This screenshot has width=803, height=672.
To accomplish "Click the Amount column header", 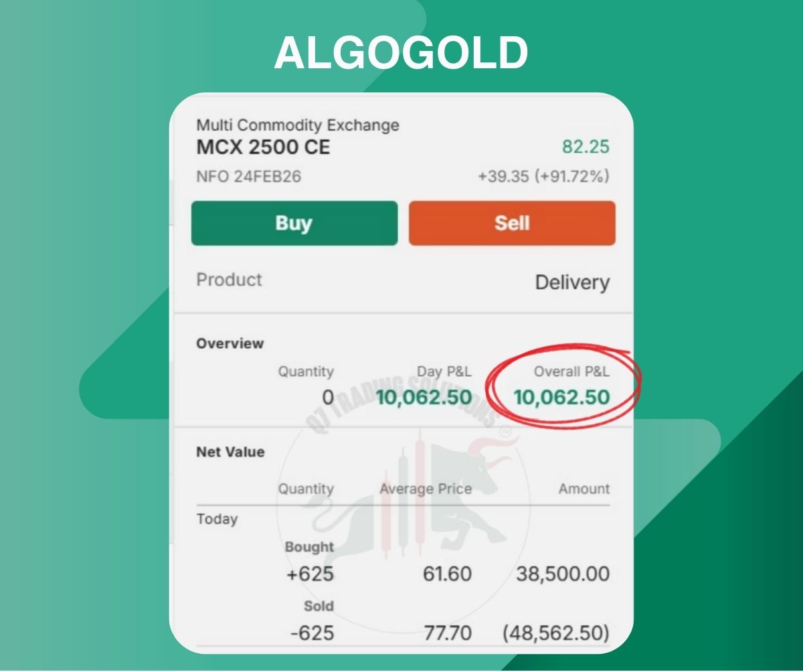I will pos(584,489).
